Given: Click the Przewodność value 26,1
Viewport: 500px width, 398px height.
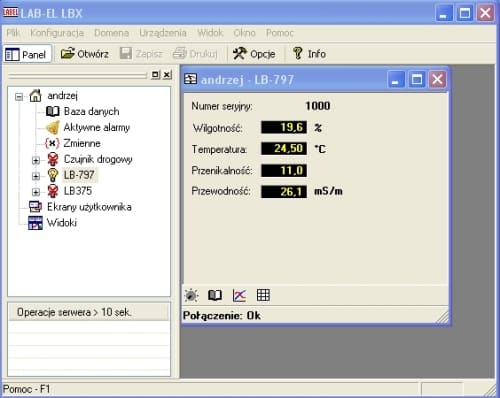Looking at the screenshot, I should point(284,192).
